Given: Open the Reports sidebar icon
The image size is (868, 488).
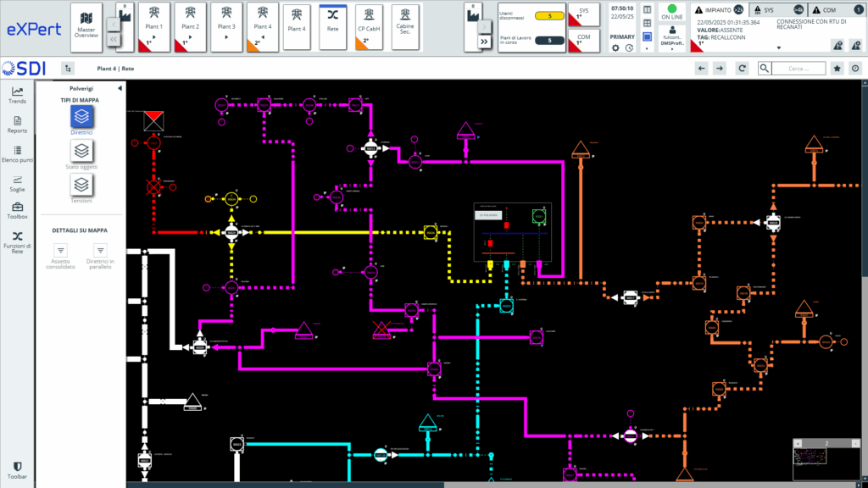Looking at the screenshot, I should 17,122.
